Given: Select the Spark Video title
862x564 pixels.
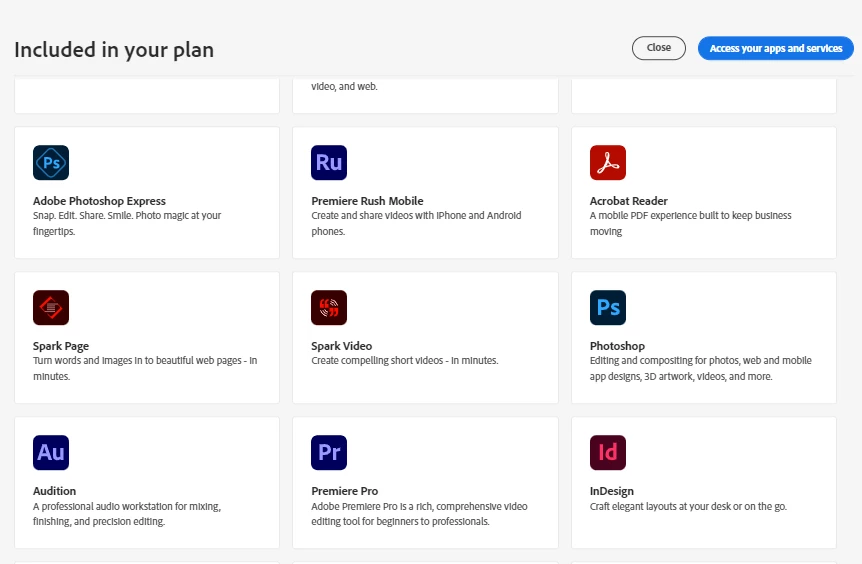Looking at the screenshot, I should click(341, 346).
